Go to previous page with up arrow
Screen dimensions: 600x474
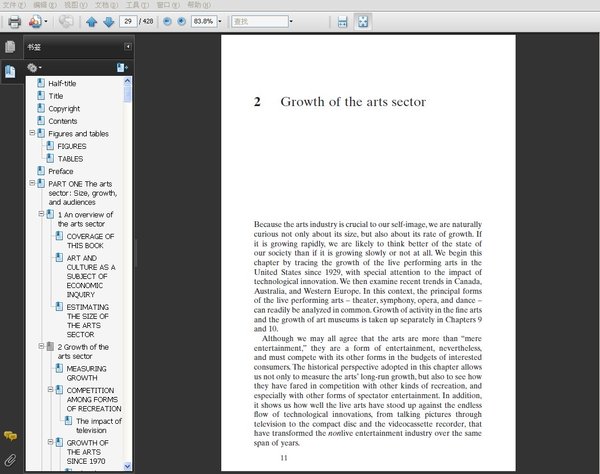[92, 21]
